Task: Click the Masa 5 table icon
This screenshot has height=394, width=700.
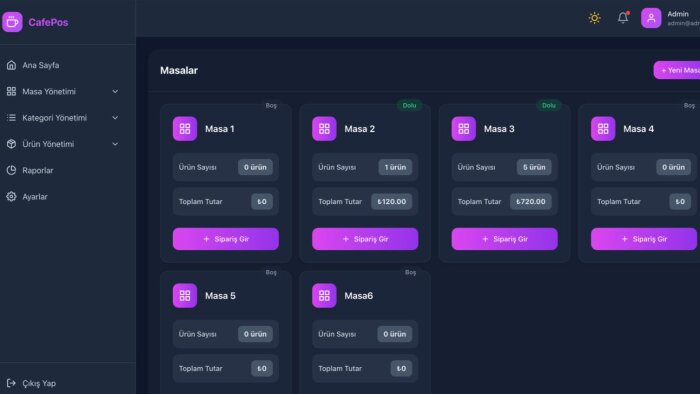Action: (x=185, y=296)
